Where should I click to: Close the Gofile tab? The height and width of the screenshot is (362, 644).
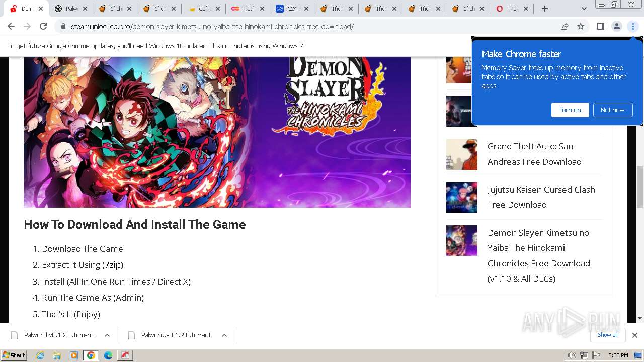tap(217, 9)
